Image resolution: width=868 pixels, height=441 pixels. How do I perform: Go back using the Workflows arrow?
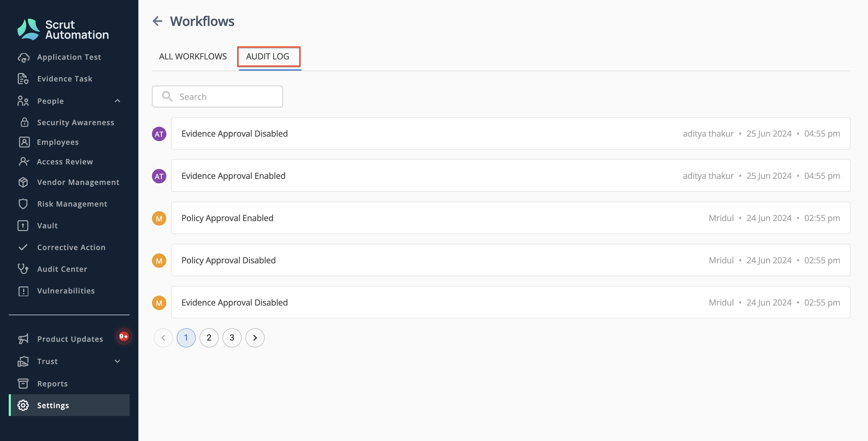(157, 21)
